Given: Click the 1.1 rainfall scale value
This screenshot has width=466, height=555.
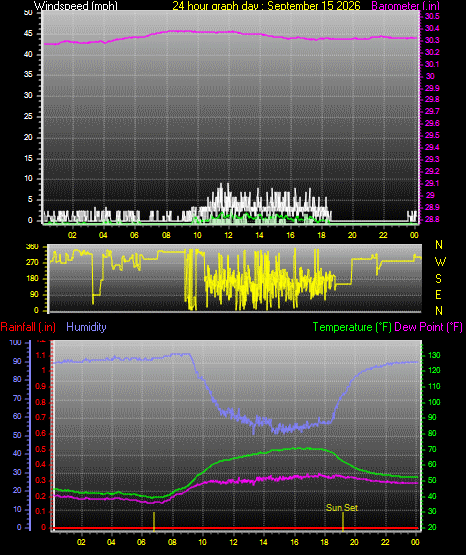Looking at the screenshot, I should coord(41,355).
